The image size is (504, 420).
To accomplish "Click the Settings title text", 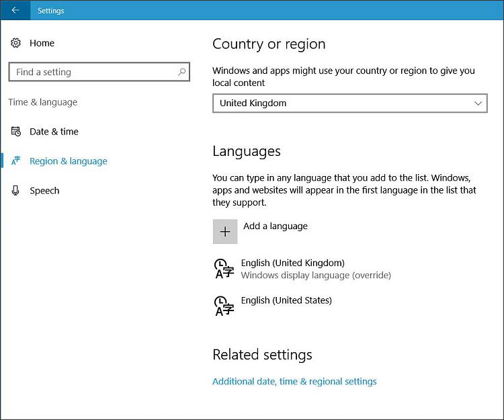I will point(51,11).
